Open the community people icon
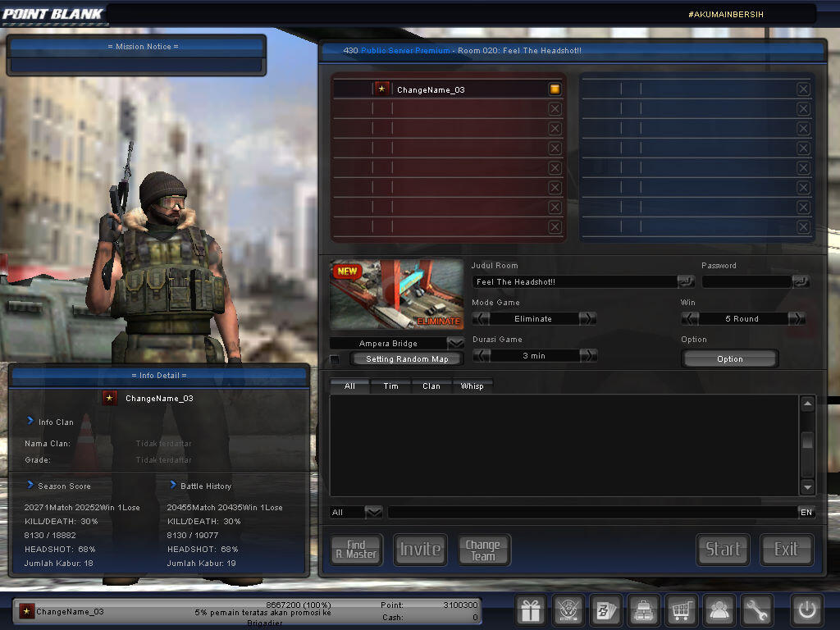The width and height of the screenshot is (840, 630). (x=719, y=610)
